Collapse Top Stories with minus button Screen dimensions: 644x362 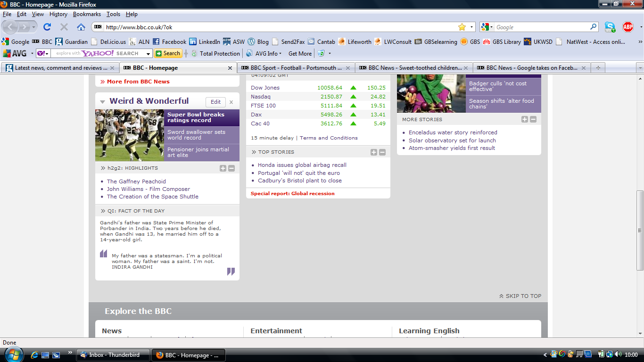coord(382,152)
